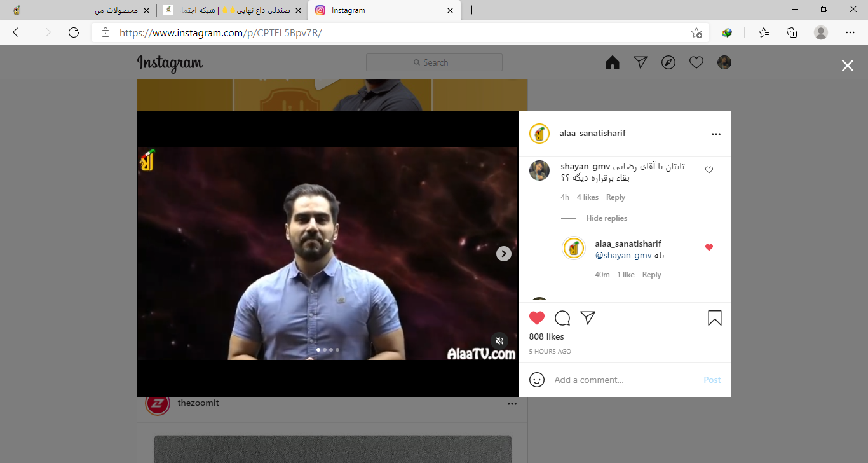Viewport: 868px width, 463px height.
Task: Click the Add a comment field
Action: 623,380
